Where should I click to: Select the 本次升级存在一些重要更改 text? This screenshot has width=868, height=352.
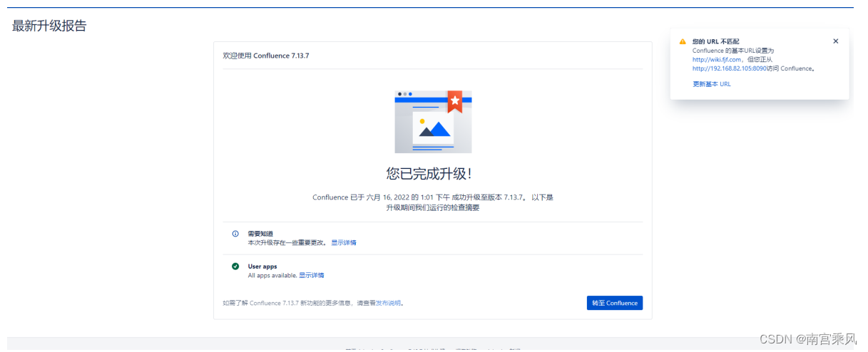point(288,243)
